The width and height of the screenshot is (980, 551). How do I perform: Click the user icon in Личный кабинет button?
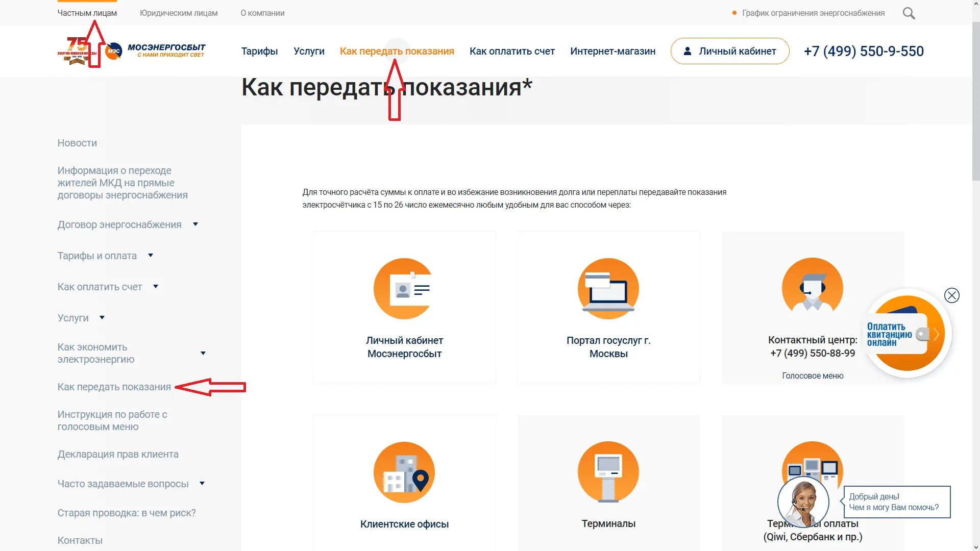pos(688,51)
